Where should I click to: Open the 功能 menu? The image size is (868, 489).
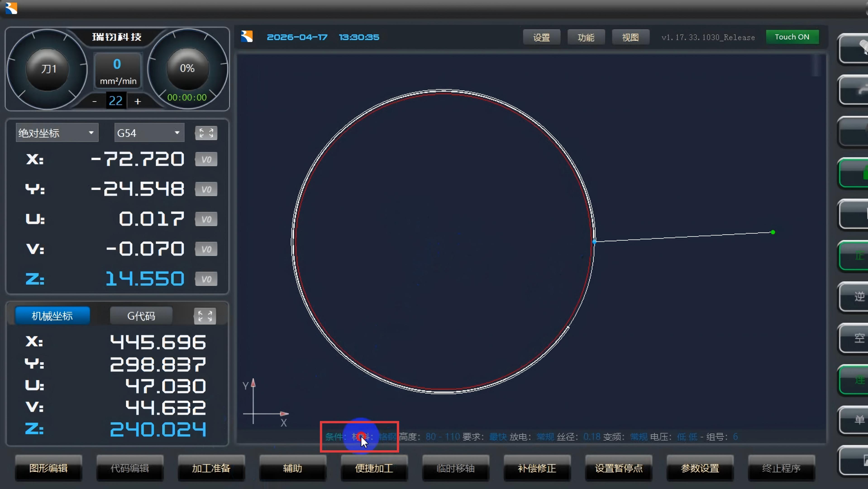586,37
